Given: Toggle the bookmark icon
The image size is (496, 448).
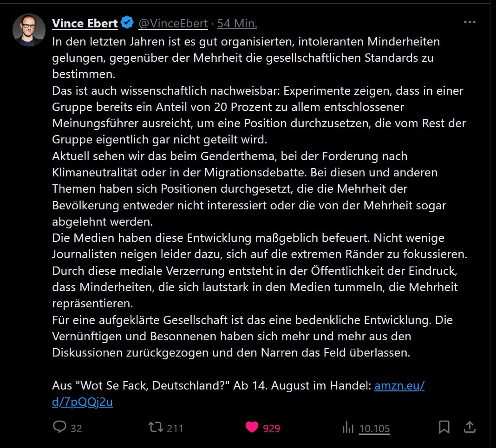Looking at the screenshot, I should click(x=444, y=428).
